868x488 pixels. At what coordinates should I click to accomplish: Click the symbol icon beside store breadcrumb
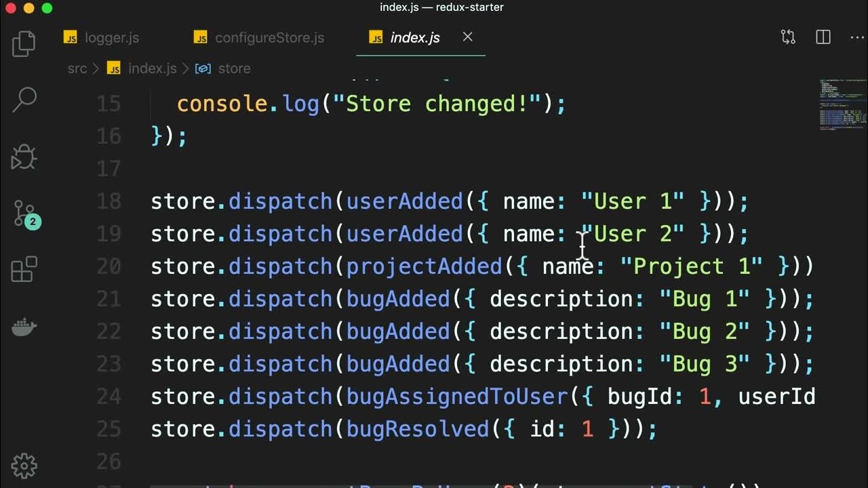pos(203,68)
